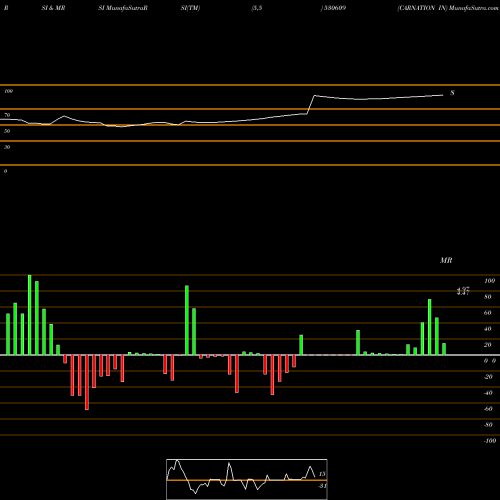Click the '(5,5' parameter text in header
The image size is (500, 500).
[257, 8]
